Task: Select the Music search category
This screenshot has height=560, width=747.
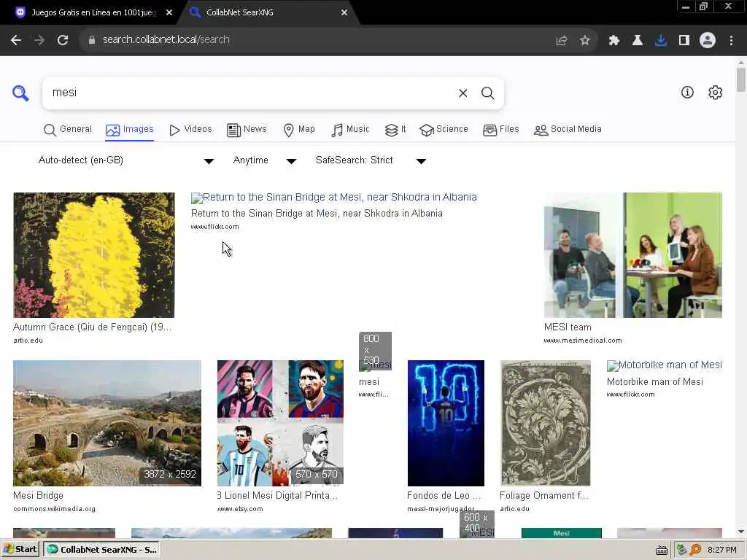Action: click(x=350, y=130)
